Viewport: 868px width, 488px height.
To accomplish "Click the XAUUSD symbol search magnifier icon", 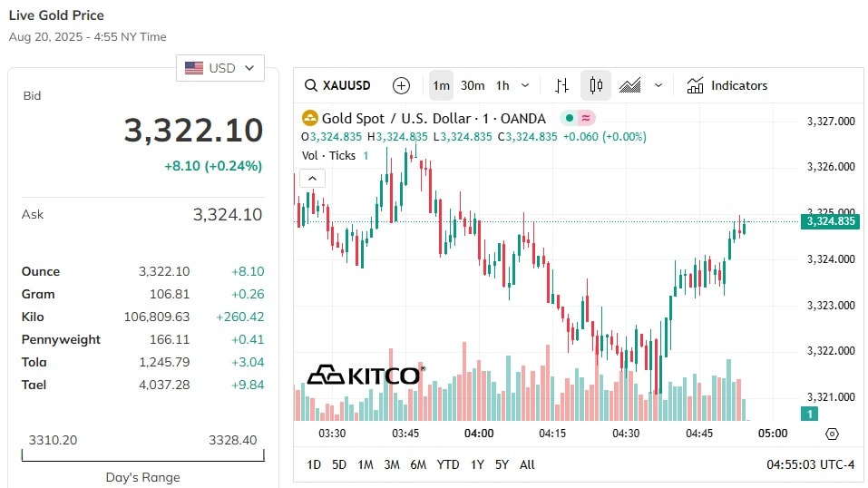I will (311, 85).
